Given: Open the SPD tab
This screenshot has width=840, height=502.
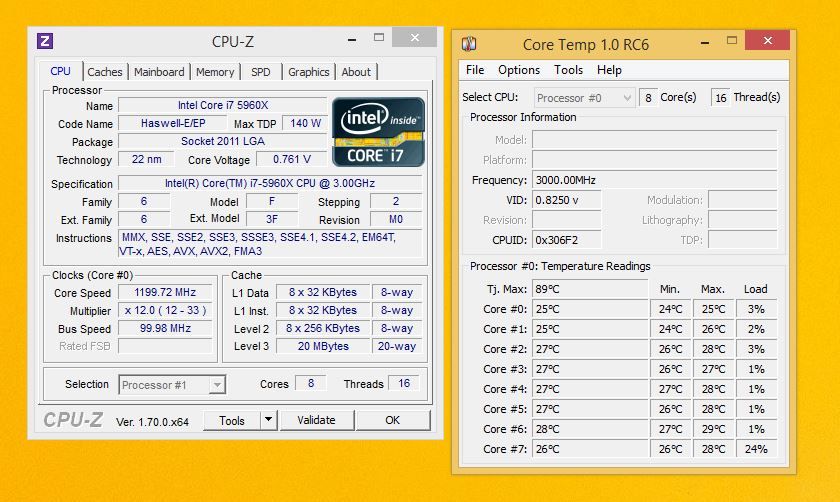Looking at the screenshot, I should click(261, 72).
